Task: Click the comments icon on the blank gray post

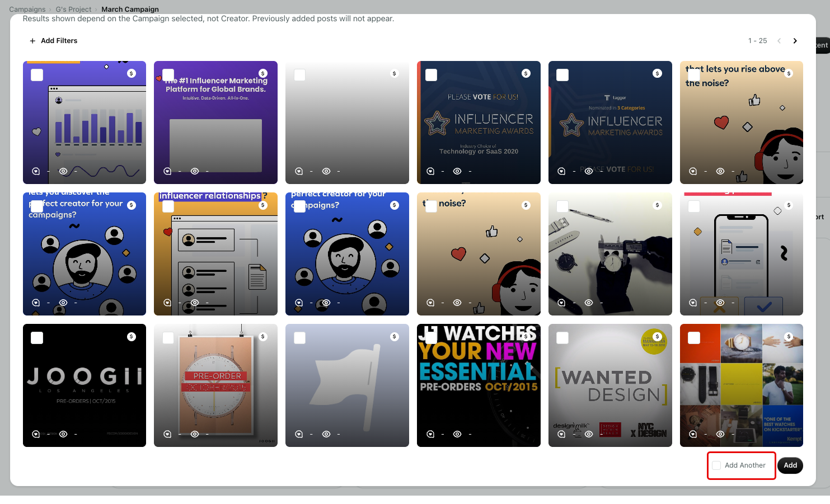Action: 299,171
